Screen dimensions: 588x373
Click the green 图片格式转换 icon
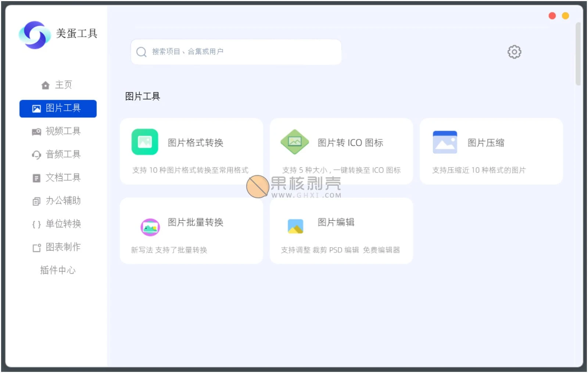[145, 142]
